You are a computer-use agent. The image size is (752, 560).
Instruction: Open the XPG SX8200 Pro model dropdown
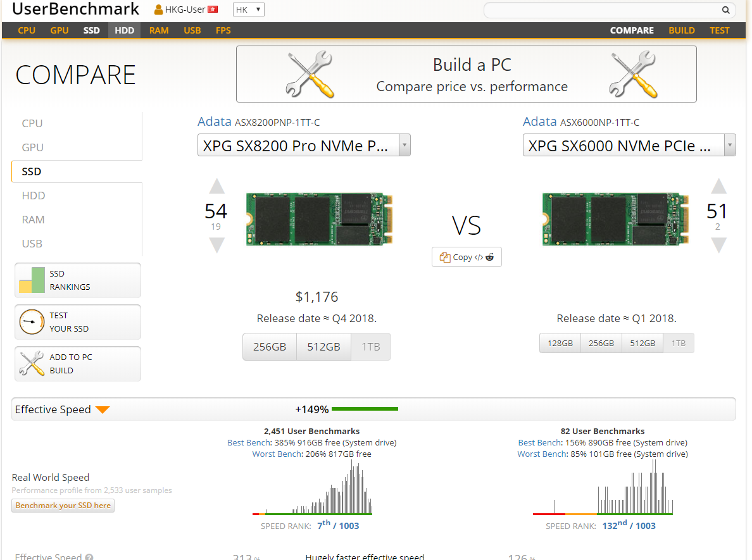[x=304, y=146]
